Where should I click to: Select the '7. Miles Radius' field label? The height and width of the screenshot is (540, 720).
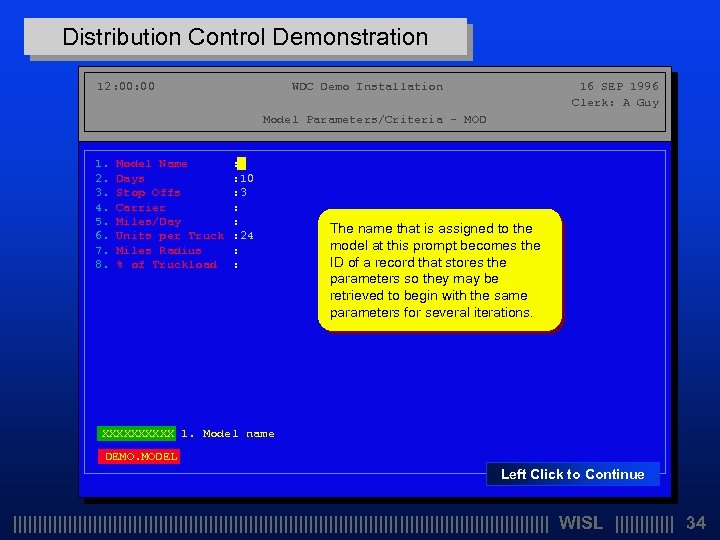point(148,250)
